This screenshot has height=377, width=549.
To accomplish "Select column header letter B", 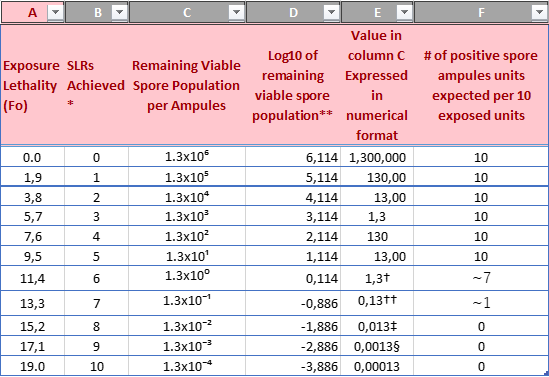I will click(98, 13).
